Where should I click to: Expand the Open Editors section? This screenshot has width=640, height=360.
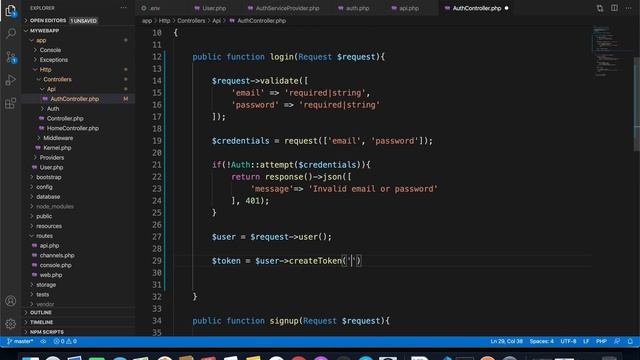48,20
